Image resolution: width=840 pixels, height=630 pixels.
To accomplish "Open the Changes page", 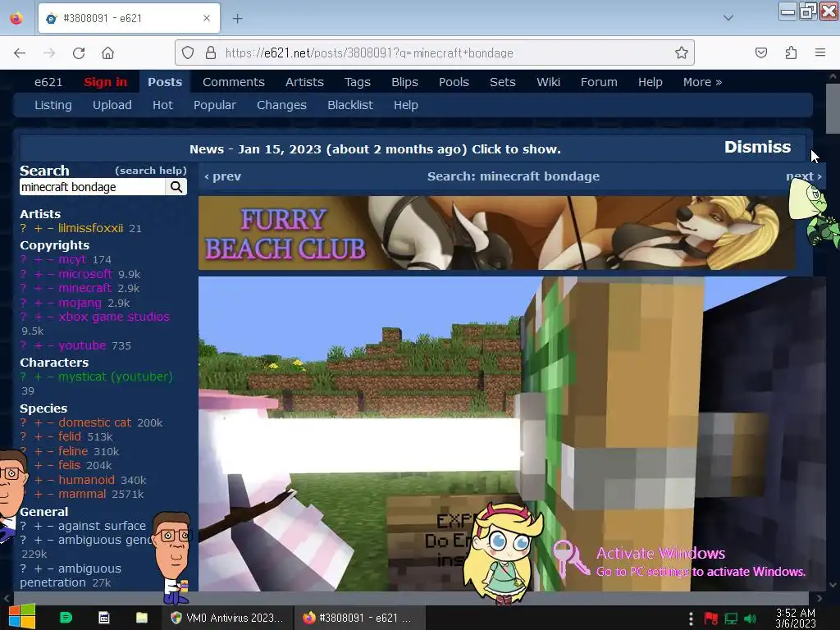I will tap(282, 105).
